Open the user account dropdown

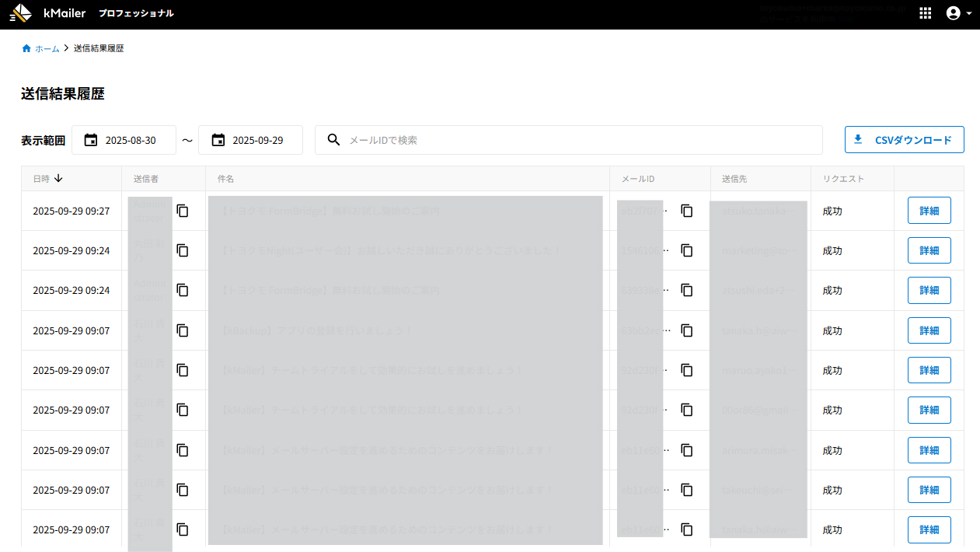coord(959,13)
